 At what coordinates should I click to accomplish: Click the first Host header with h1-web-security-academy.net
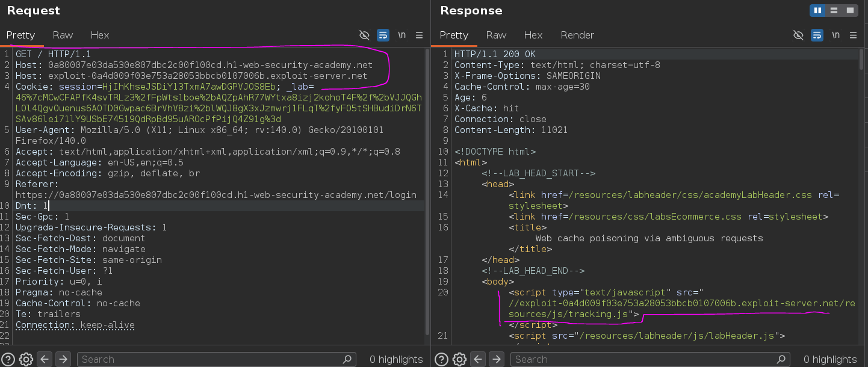pyautogui.click(x=194, y=65)
